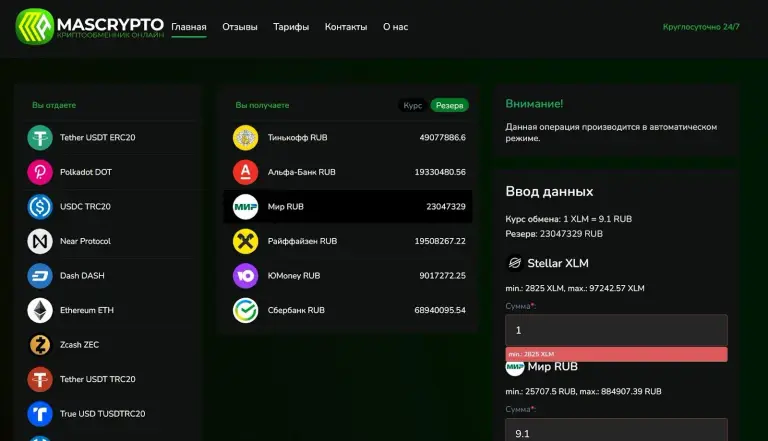Toggle the Резерв display option
The height and width of the screenshot is (441, 768).
449,105
